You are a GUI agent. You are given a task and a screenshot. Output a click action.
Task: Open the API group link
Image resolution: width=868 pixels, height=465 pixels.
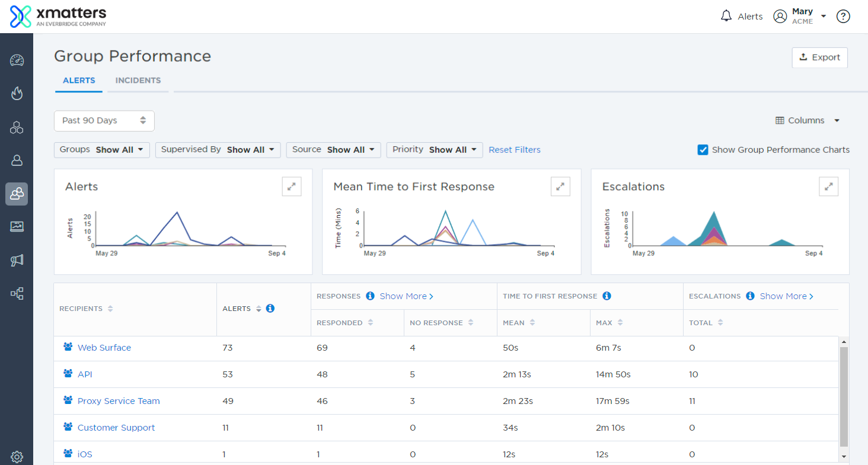(x=85, y=374)
